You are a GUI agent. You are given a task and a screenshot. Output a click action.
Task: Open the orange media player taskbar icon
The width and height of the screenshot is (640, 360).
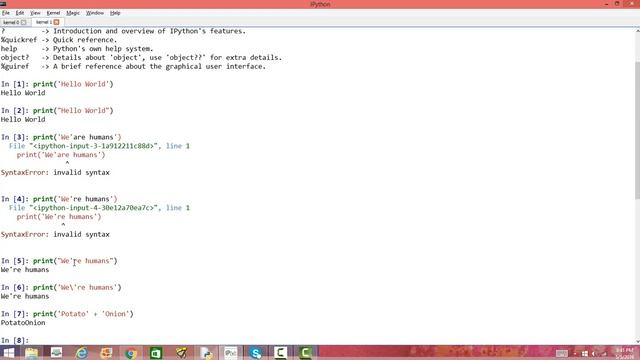pyautogui.click(x=106, y=353)
